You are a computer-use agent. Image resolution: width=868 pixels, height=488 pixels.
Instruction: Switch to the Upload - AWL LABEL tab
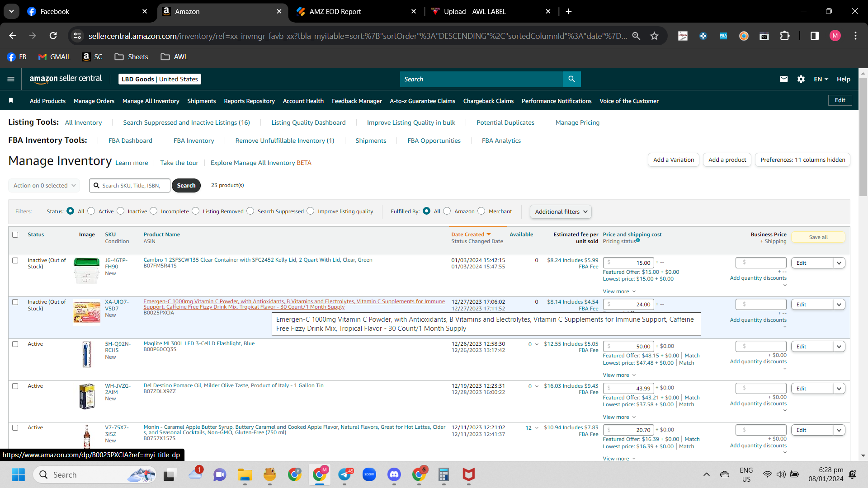[x=491, y=11]
